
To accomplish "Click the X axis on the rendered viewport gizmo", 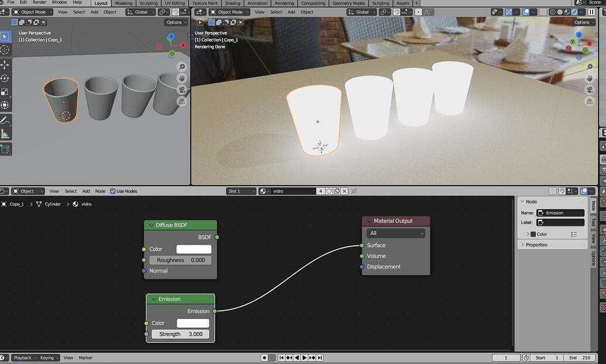I will pyautogui.click(x=590, y=43).
